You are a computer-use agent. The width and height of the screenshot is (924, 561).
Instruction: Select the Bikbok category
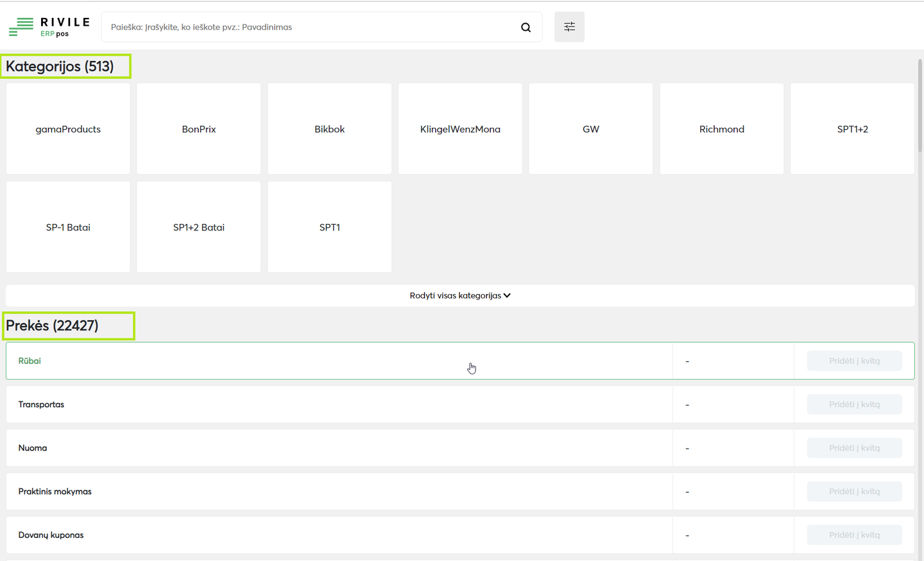(x=329, y=129)
